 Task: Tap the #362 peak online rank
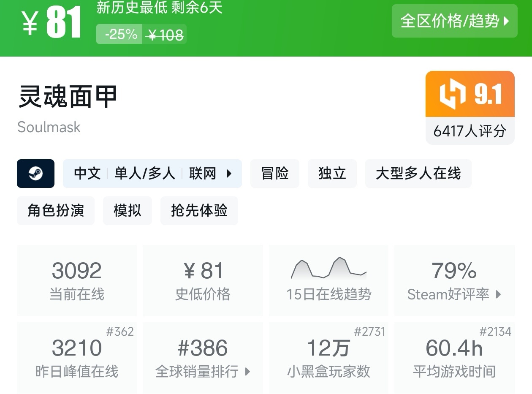(x=120, y=332)
